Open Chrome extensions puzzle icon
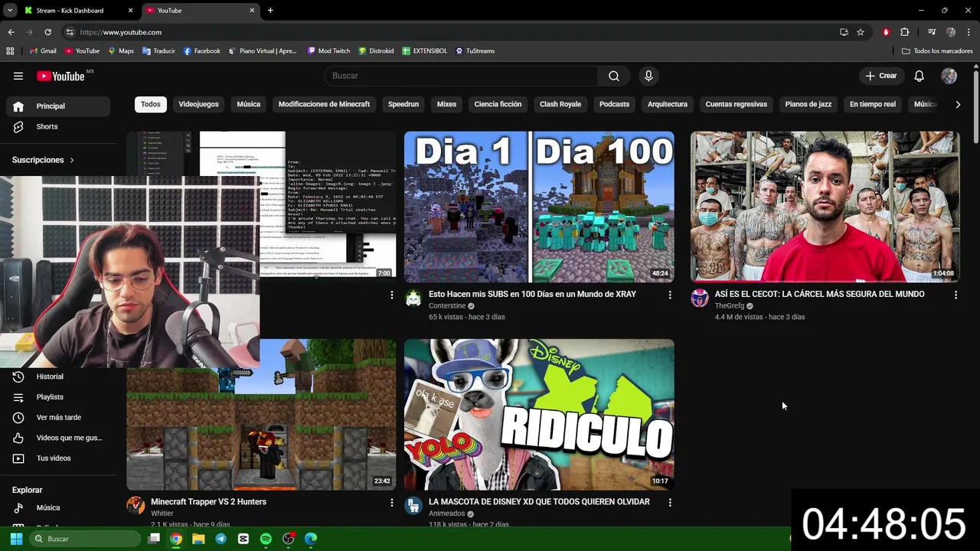This screenshot has height=551, width=980. click(905, 32)
